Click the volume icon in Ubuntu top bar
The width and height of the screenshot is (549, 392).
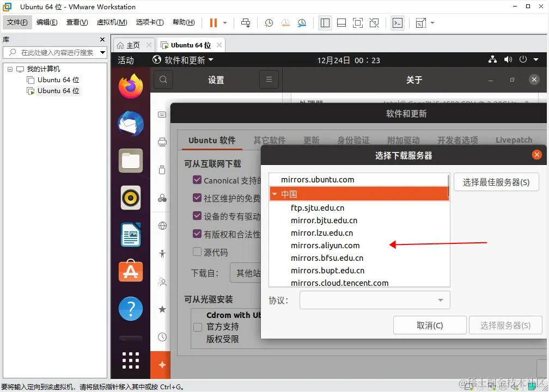tap(508, 59)
